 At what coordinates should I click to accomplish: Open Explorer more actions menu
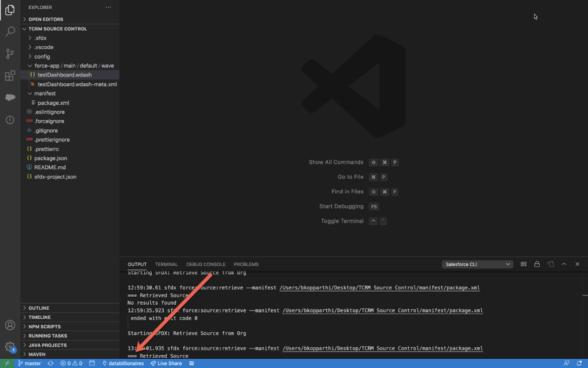point(109,7)
